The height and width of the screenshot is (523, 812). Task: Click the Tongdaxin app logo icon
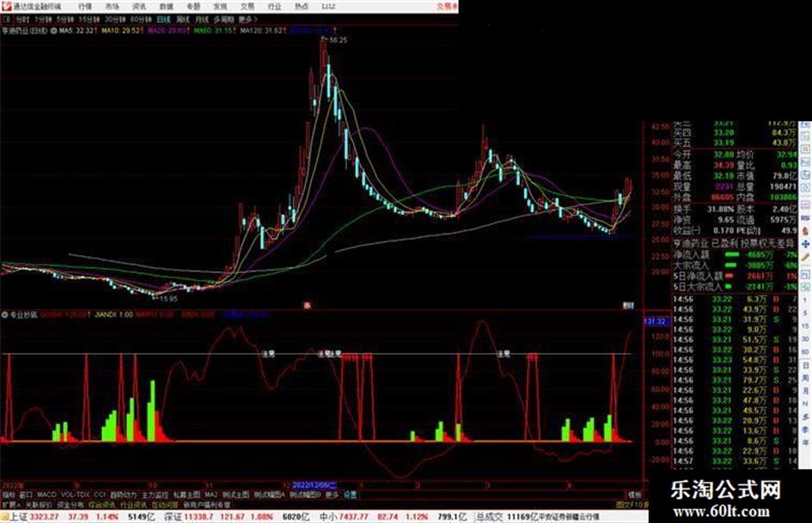pyautogui.click(x=6, y=6)
